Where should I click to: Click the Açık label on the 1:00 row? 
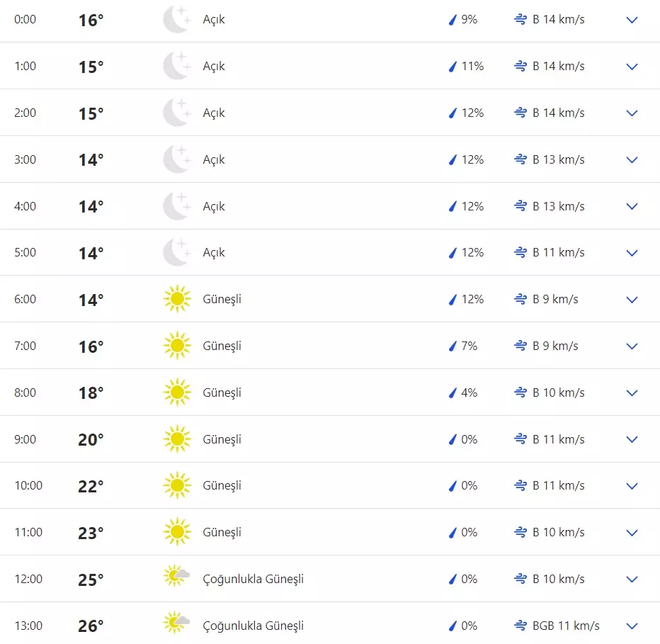[214, 66]
